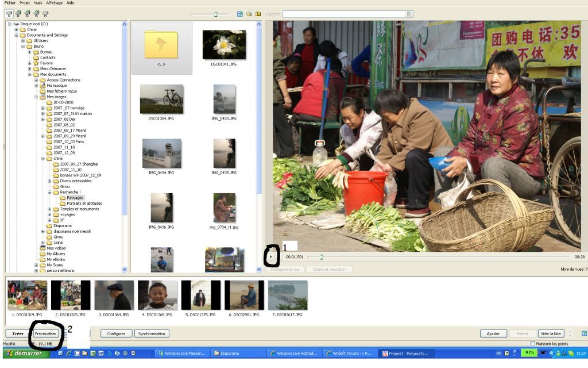Select the DSC01354.JPG bicycle thumbnail
This screenshot has height=368, width=588.
(x=161, y=102)
